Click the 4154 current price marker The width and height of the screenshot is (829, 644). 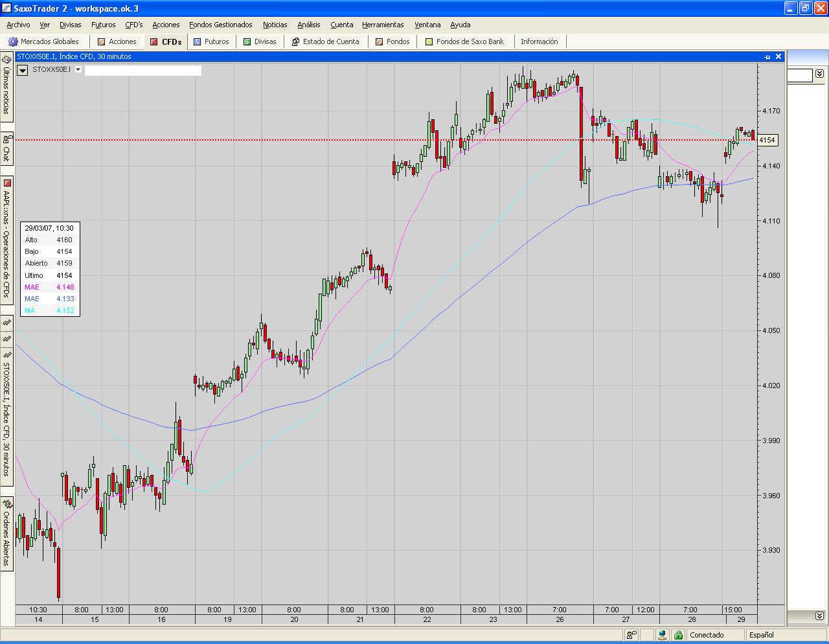click(x=767, y=140)
